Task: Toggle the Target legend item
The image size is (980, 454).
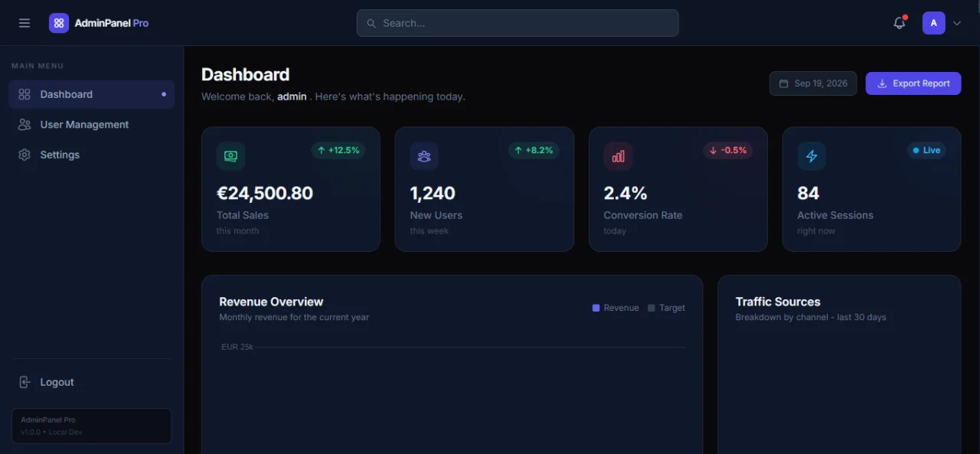Action: (x=666, y=308)
